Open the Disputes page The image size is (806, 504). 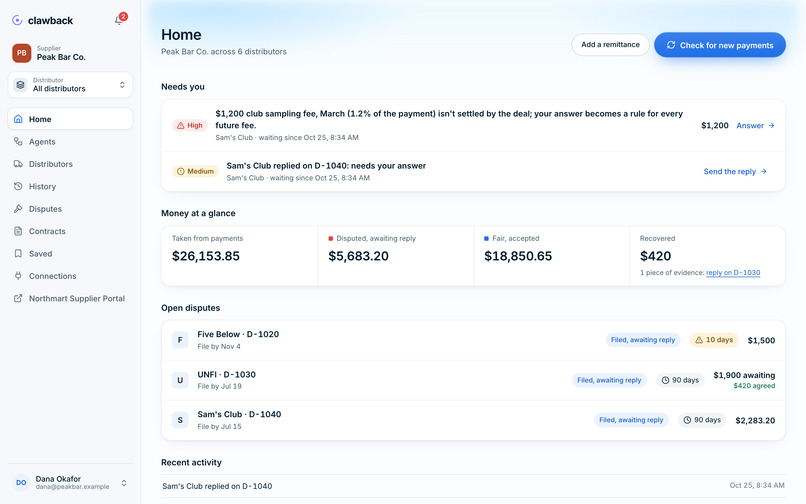[70, 209]
